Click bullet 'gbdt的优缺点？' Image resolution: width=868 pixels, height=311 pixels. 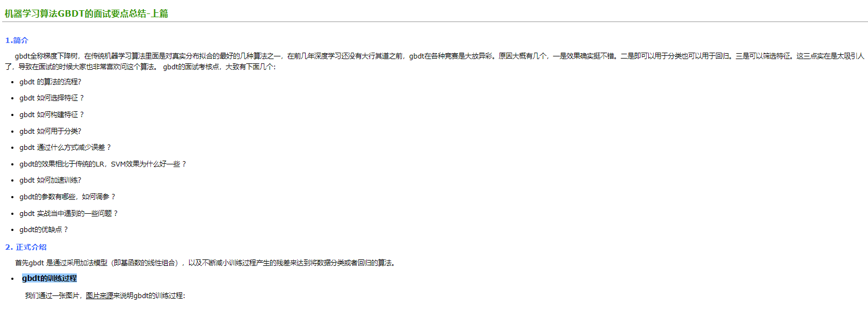(x=44, y=229)
